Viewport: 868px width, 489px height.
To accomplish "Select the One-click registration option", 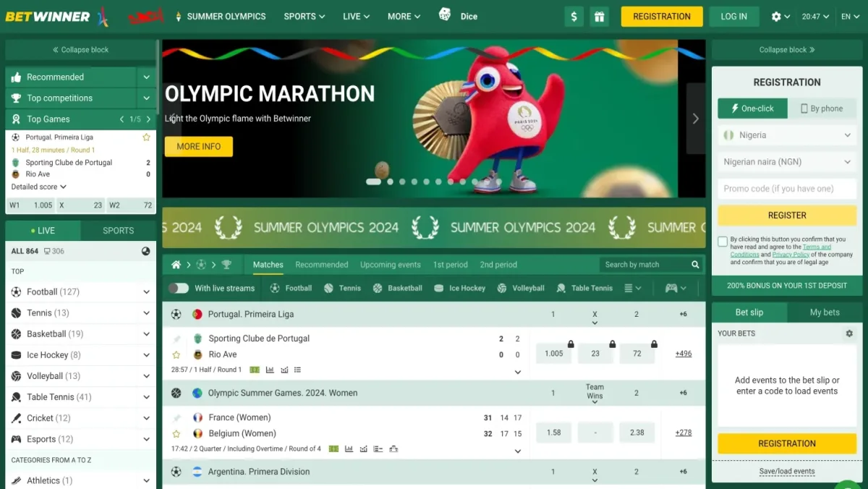I will coord(752,109).
